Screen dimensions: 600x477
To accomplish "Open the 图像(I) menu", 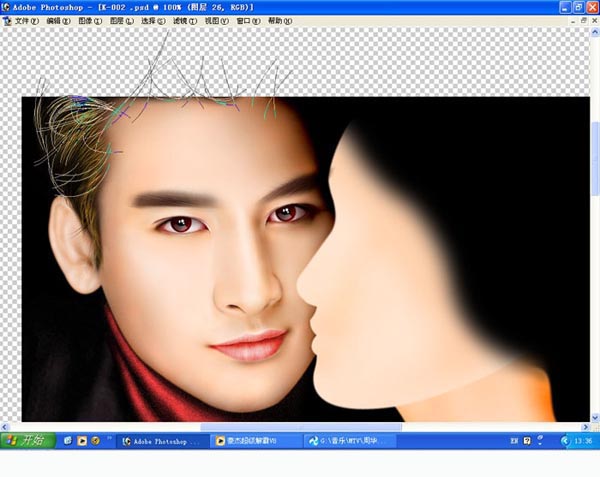I will [90, 21].
